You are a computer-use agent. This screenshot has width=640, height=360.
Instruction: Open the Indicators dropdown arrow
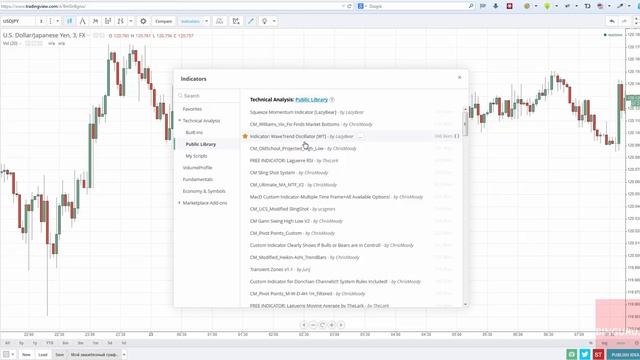(207, 21)
